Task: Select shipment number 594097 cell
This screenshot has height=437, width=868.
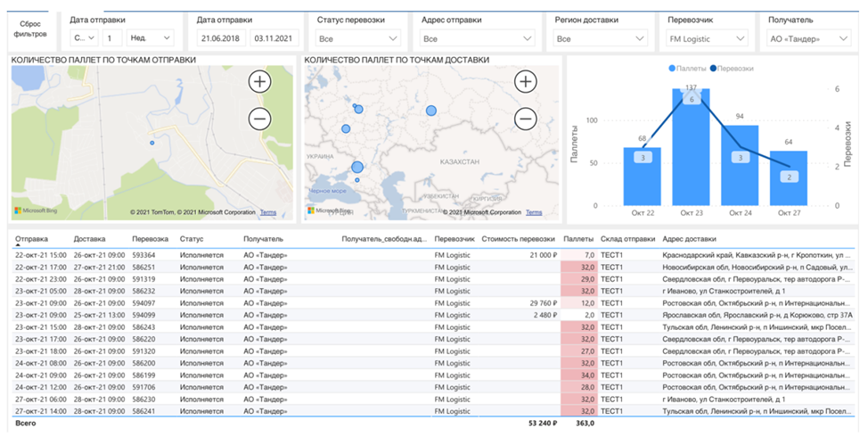Action: coord(144,303)
